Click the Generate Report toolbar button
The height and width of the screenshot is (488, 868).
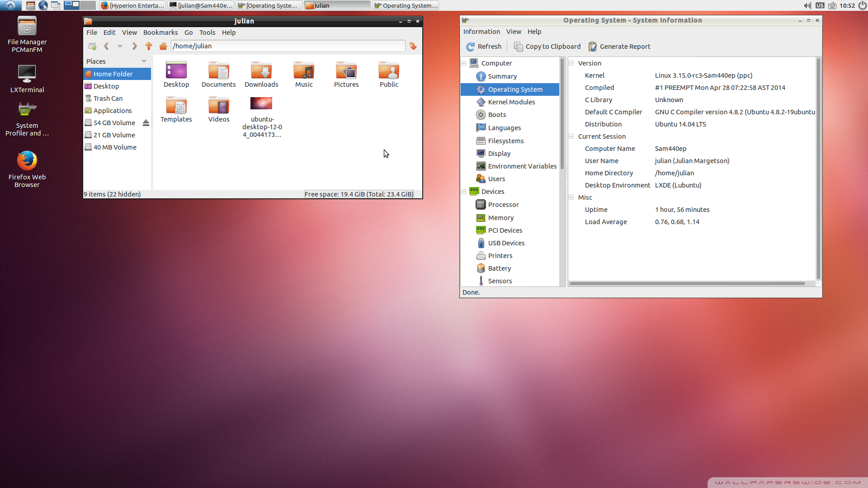[619, 47]
